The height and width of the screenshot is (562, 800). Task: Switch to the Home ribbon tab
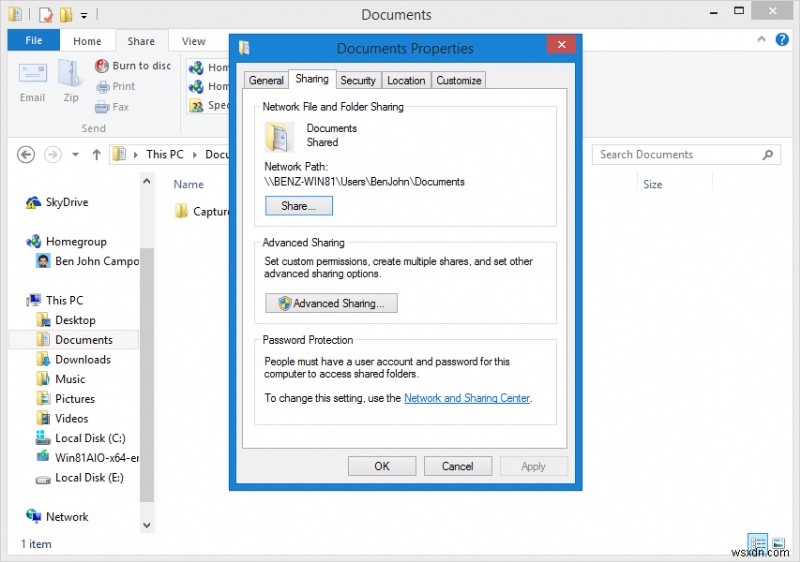pyautogui.click(x=87, y=41)
